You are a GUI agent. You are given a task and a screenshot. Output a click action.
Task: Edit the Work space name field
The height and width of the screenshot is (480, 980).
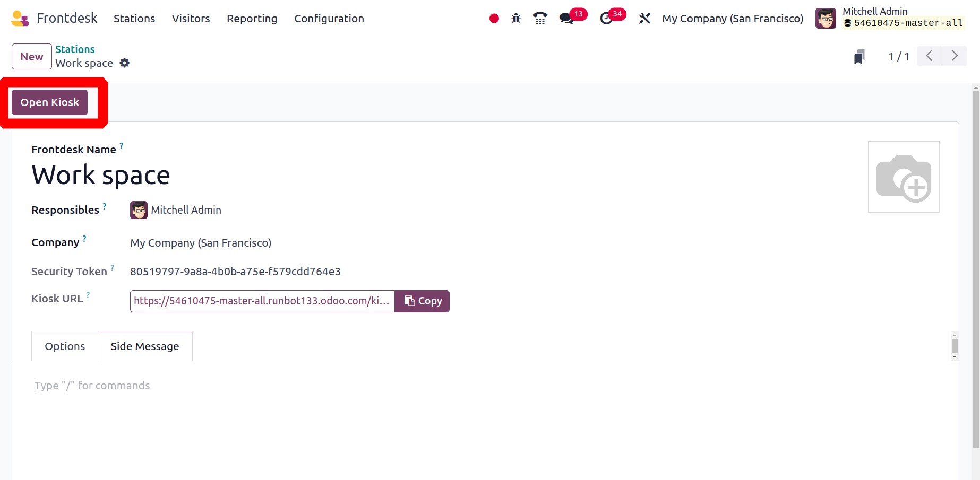(x=101, y=175)
